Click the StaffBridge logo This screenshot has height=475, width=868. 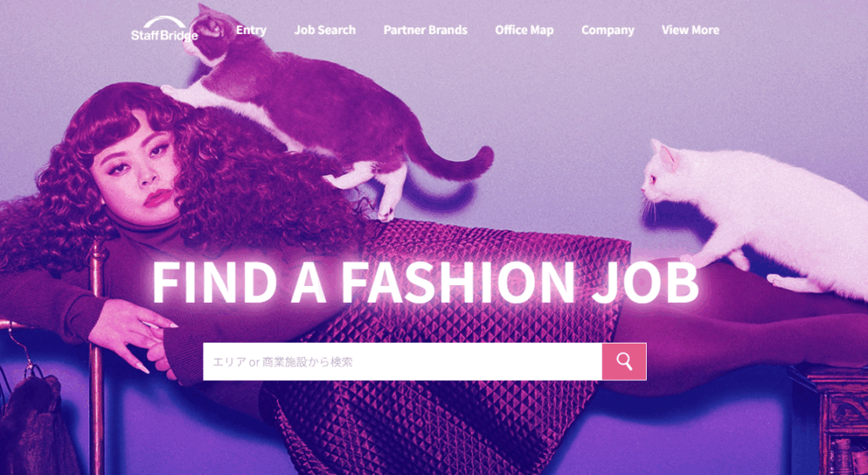pos(164,30)
